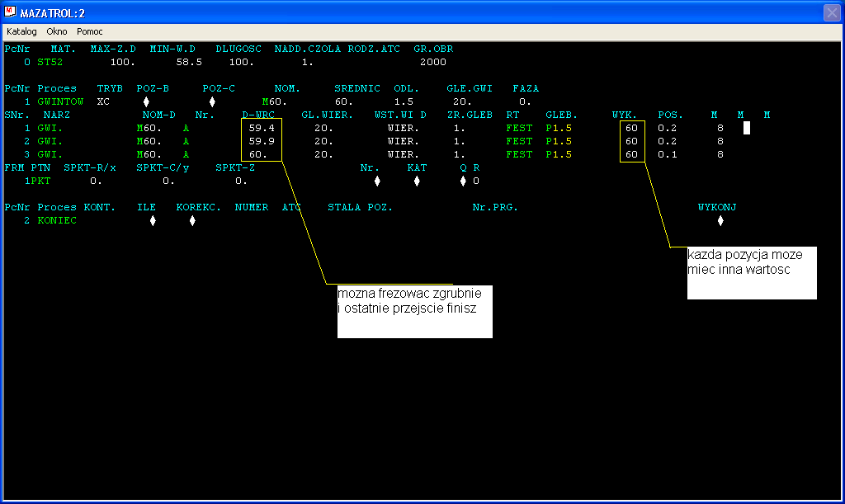
Task: Click the white cursor block in second M column
Action: (x=746, y=128)
